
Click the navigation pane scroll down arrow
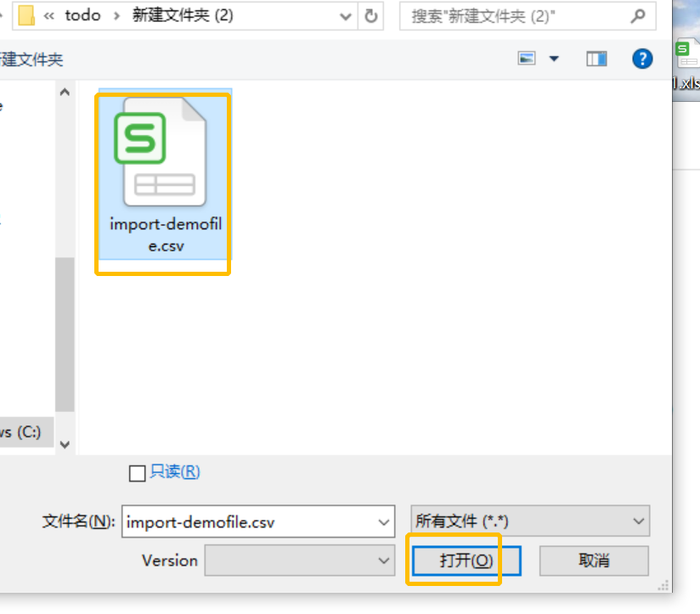tap(65, 444)
